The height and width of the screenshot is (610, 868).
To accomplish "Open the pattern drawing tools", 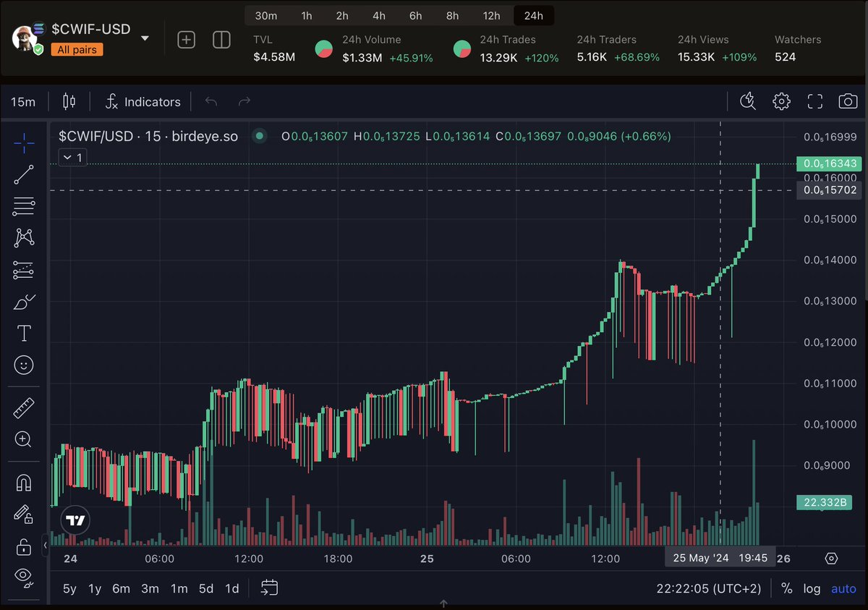I will tap(24, 237).
